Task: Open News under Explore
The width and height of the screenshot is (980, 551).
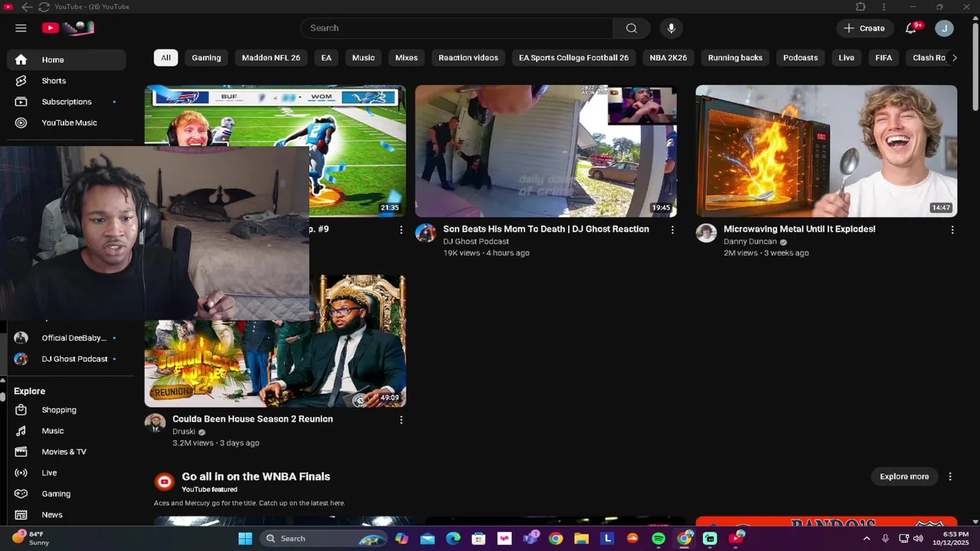Action: point(67,514)
